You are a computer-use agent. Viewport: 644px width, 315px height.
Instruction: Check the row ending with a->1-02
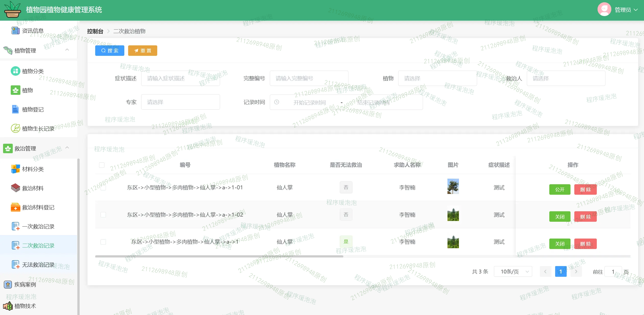pyautogui.click(x=103, y=215)
